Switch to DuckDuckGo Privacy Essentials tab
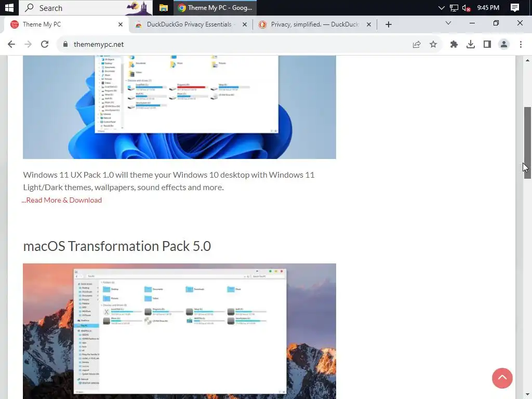This screenshot has width=532, height=399. 191,24
